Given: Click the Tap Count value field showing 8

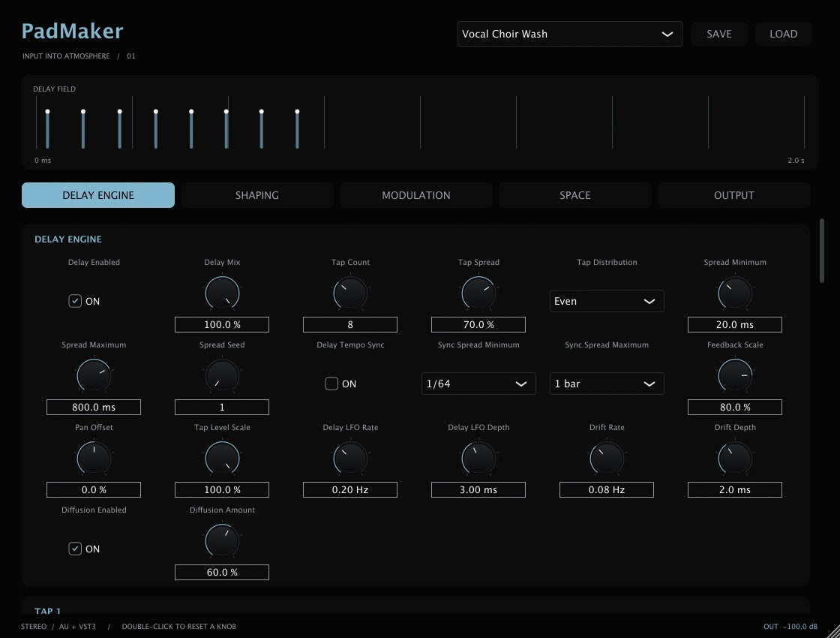Looking at the screenshot, I should (x=350, y=324).
